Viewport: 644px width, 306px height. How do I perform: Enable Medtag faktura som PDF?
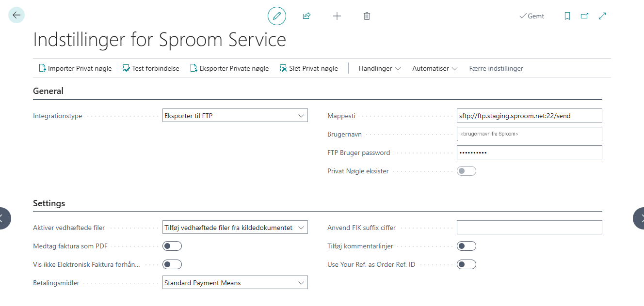click(172, 246)
